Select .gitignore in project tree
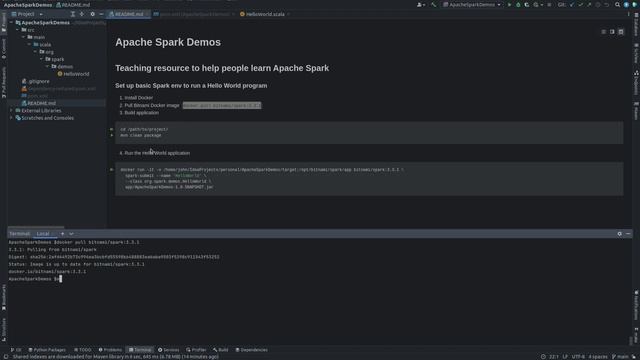The height and width of the screenshot is (360, 640). click(x=36, y=81)
